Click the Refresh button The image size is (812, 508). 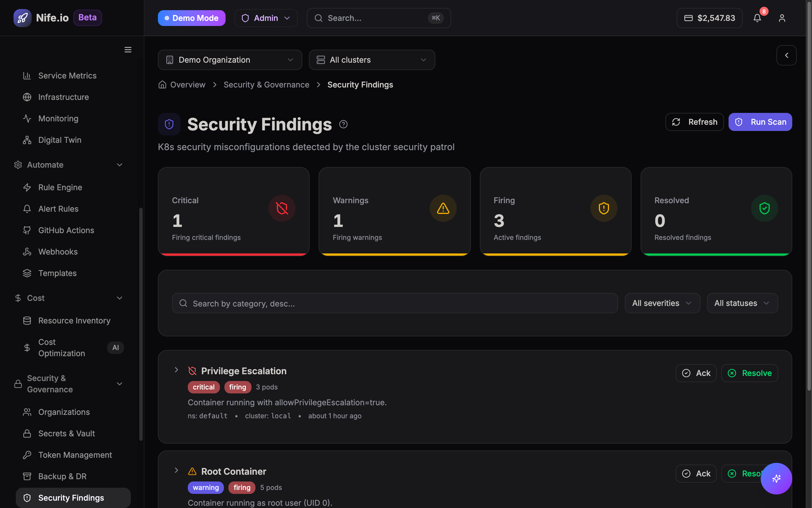[694, 122]
